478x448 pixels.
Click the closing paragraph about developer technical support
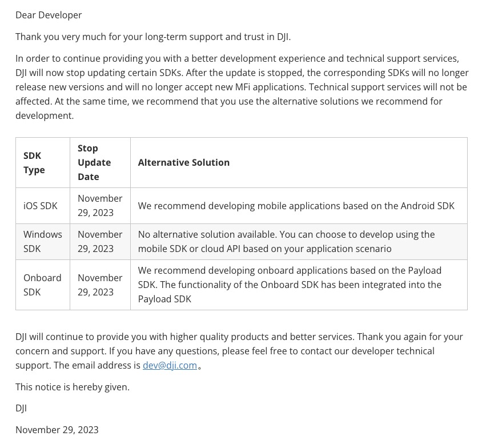point(239,351)
